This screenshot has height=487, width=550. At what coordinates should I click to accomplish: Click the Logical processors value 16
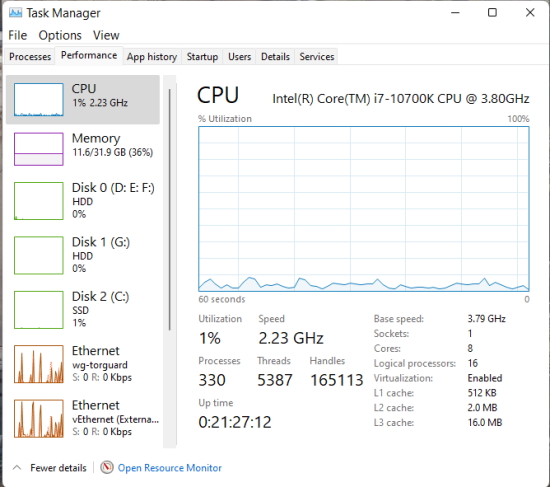(472, 363)
